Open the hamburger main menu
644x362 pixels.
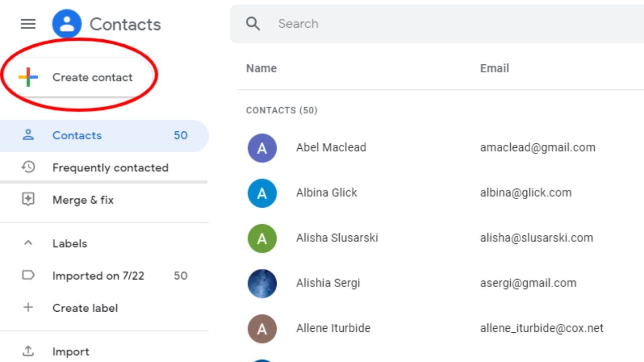28,24
